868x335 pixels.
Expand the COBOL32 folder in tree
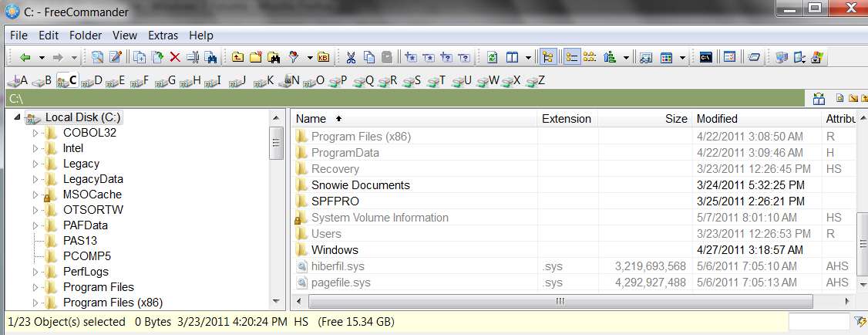click(x=35, y=133)
